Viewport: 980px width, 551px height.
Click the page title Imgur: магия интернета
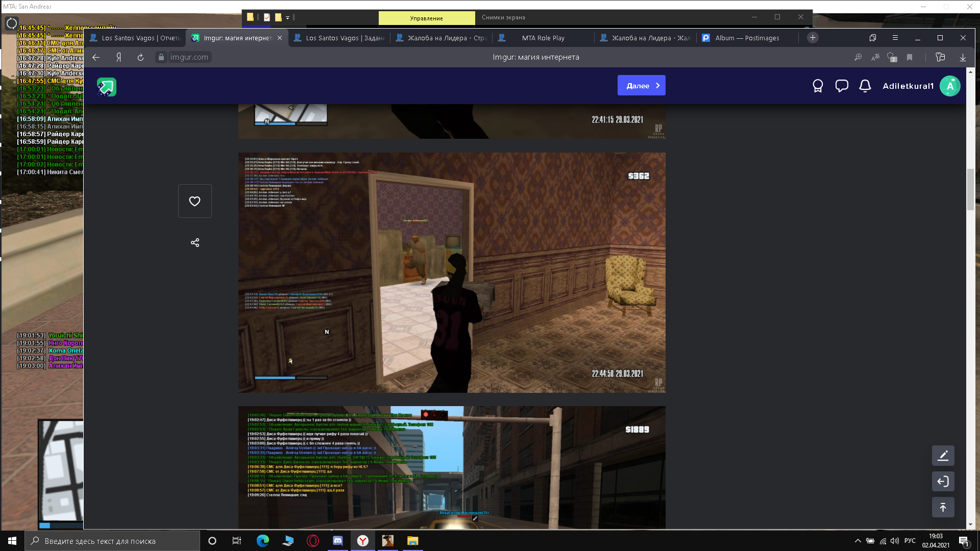[535, 57]
